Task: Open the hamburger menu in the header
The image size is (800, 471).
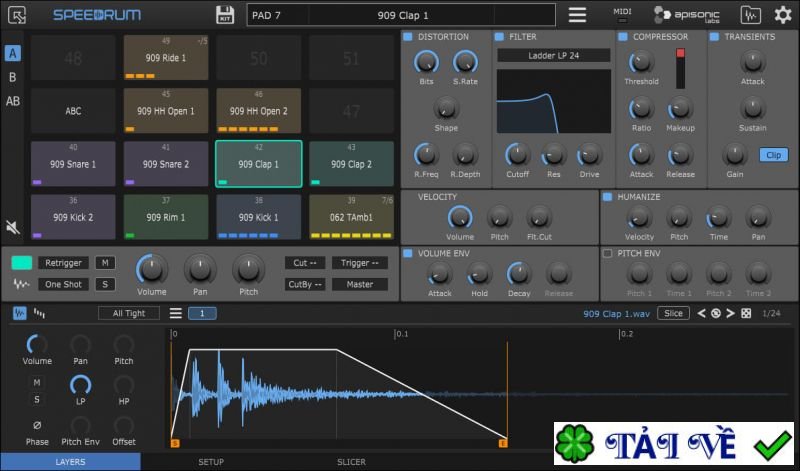Action: 577,15
